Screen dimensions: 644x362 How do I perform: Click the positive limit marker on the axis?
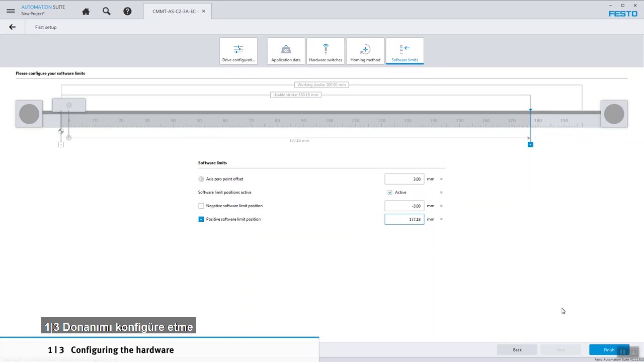[x=530, y=110]
